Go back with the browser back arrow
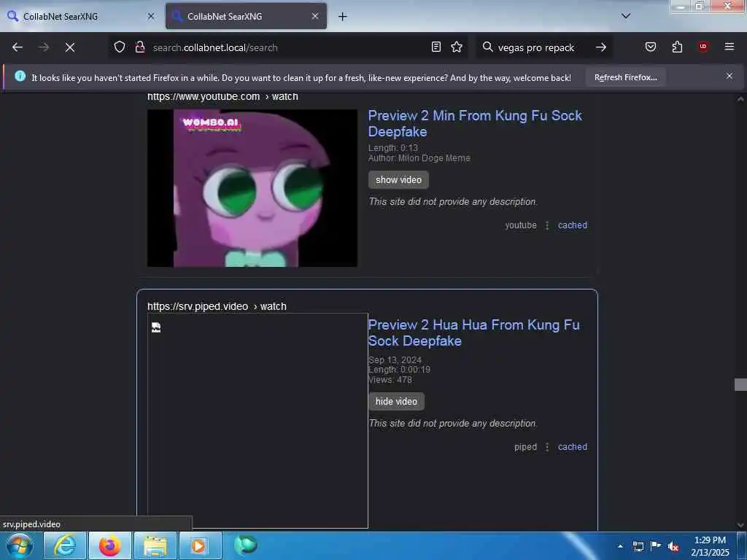The image size is (747, 560). [x=18, y=47]
